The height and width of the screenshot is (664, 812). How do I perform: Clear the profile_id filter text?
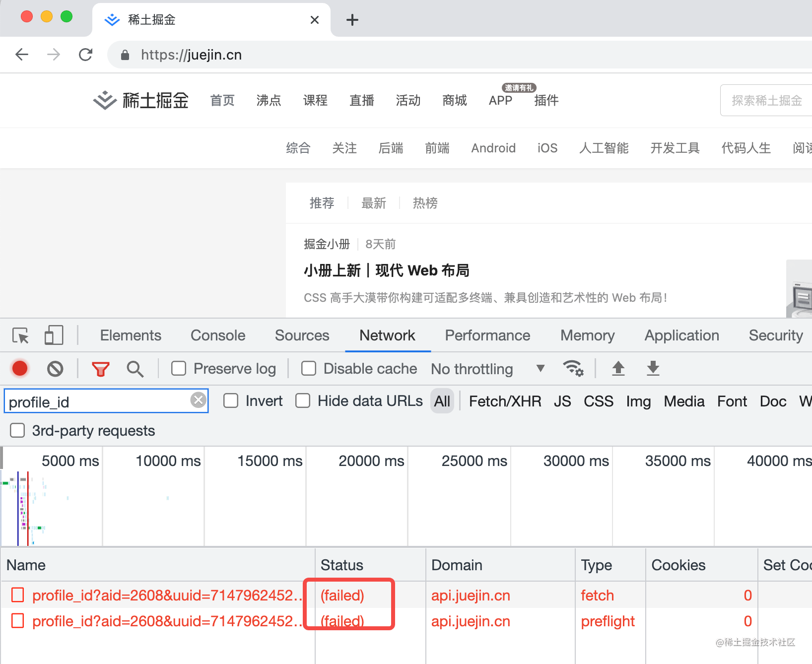coord(199,400)
